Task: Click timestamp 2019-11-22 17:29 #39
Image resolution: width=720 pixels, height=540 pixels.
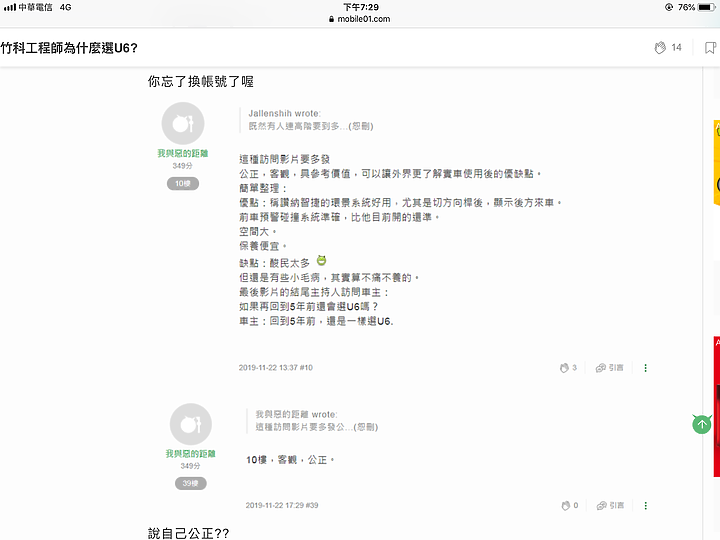Action: (x=282, y=506)
